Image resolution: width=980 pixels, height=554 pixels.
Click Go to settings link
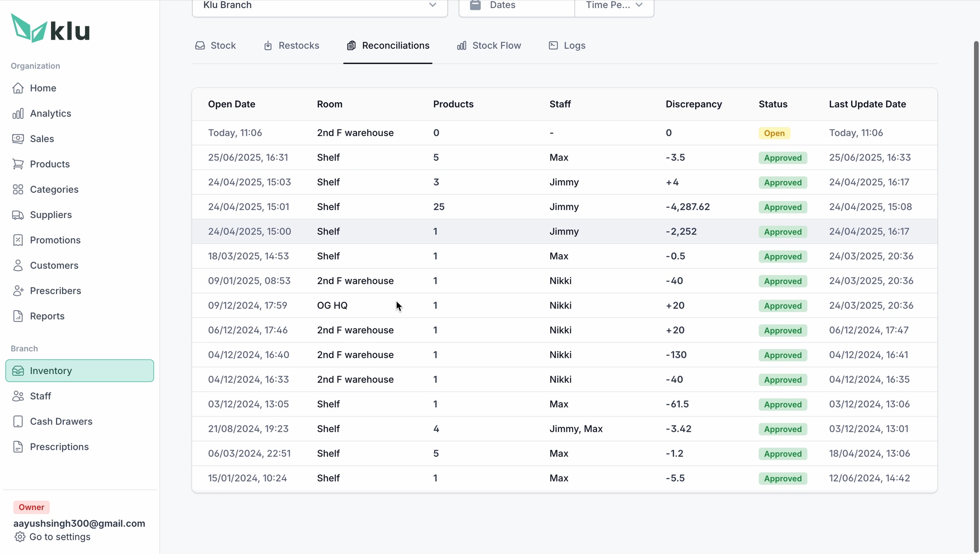pos(52,536)
